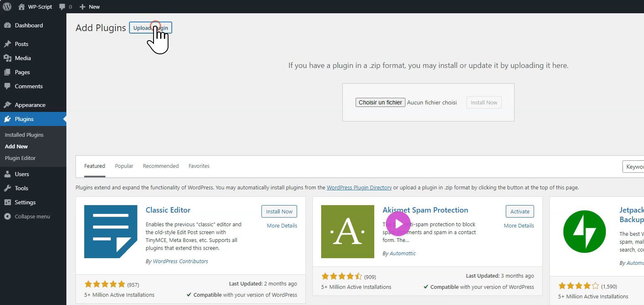
Task: Click the Classic Editor plugin thumbnail
Action: coord(111,232)
